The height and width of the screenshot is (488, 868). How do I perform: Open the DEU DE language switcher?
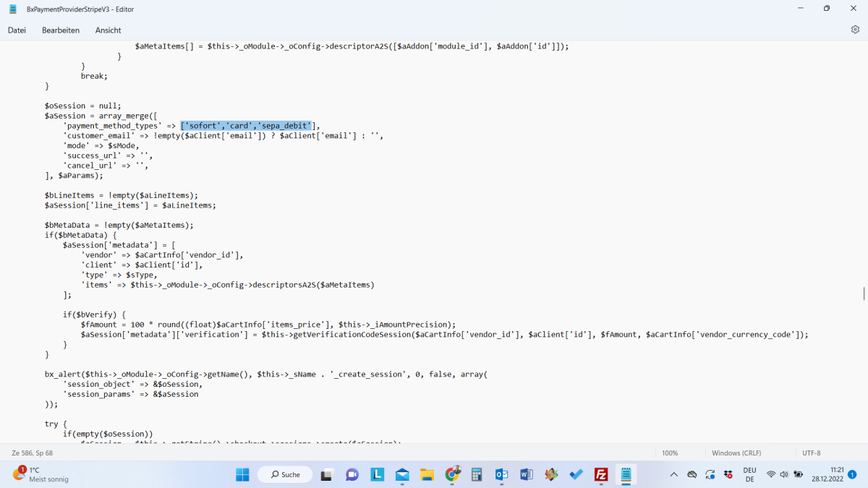point(749,474)
